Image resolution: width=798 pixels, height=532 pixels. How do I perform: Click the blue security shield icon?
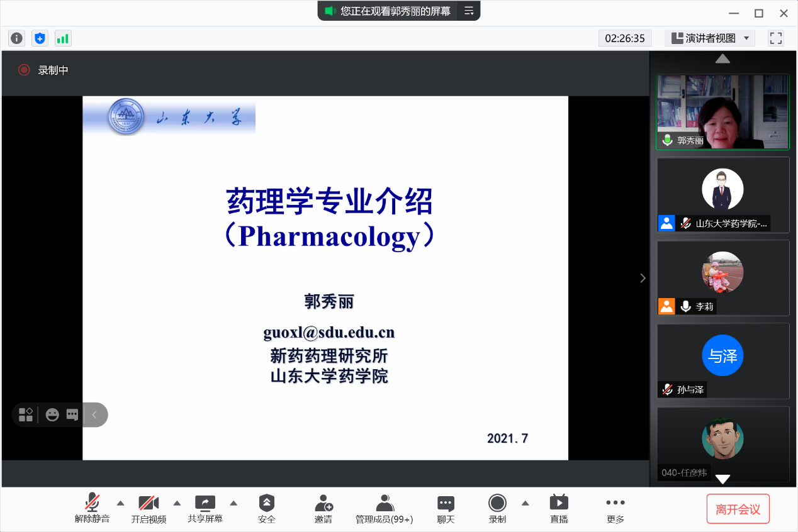[40, 38]
